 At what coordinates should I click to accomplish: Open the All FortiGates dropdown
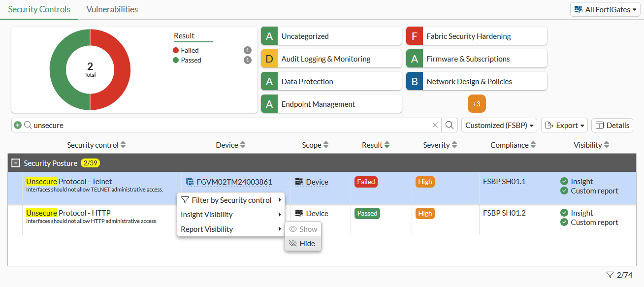pos(605,9)
